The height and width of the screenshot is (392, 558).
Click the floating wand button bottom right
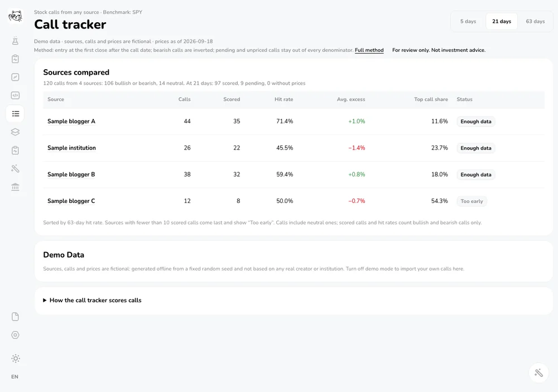click(x=539, y=373)
